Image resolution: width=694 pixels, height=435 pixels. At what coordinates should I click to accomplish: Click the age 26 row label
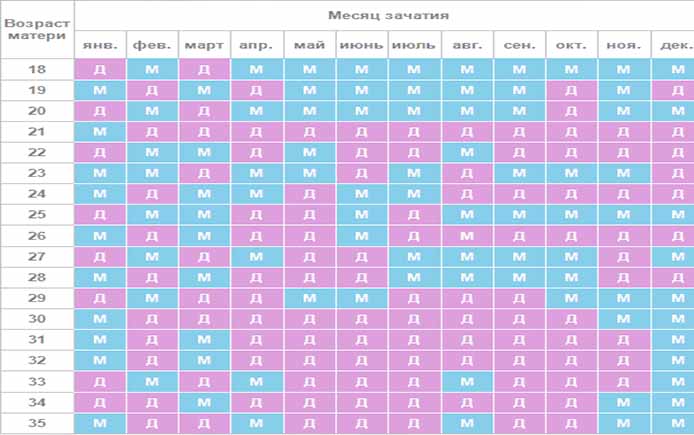click(37, 236)
